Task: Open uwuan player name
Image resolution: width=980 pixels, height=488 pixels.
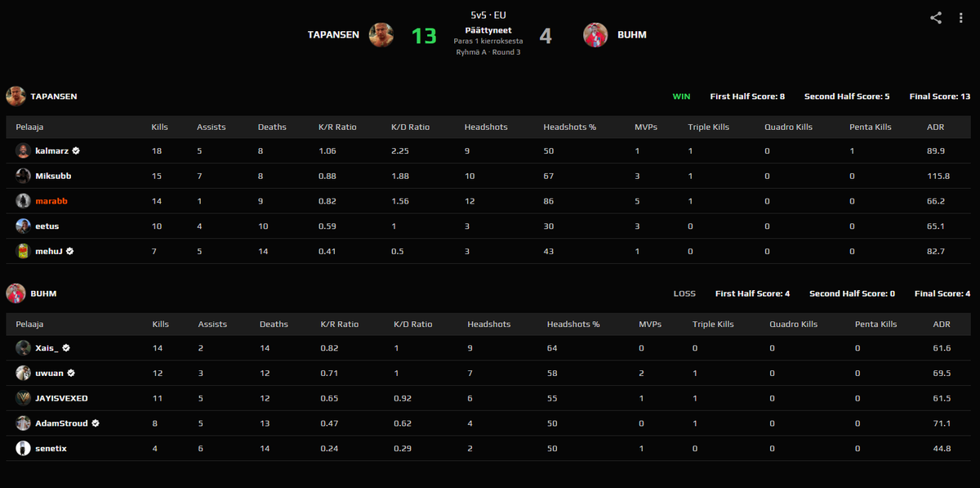Action: (x=50, y=373)
